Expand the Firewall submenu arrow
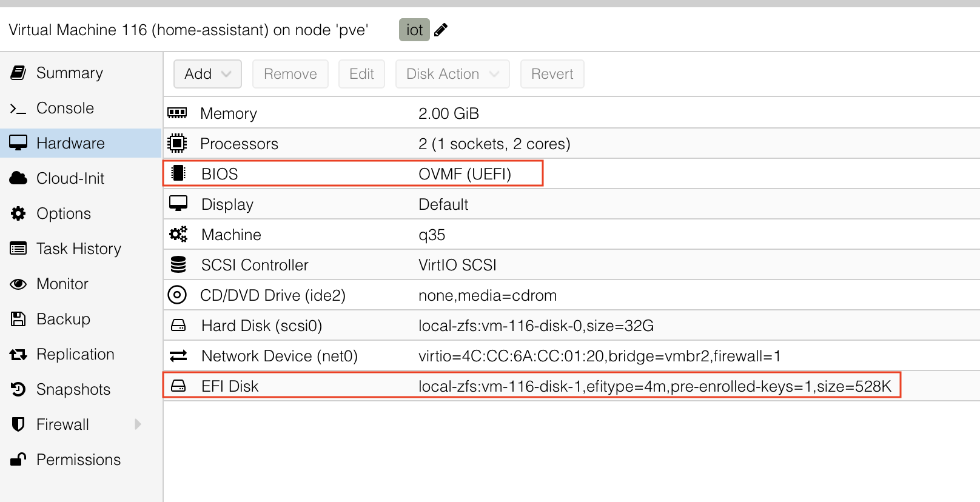This screenshot has width=980, height=502. pos(138,424)
